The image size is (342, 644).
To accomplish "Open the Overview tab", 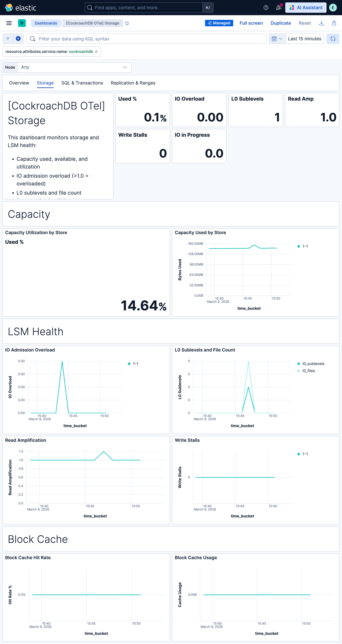I will coord(19,83).
